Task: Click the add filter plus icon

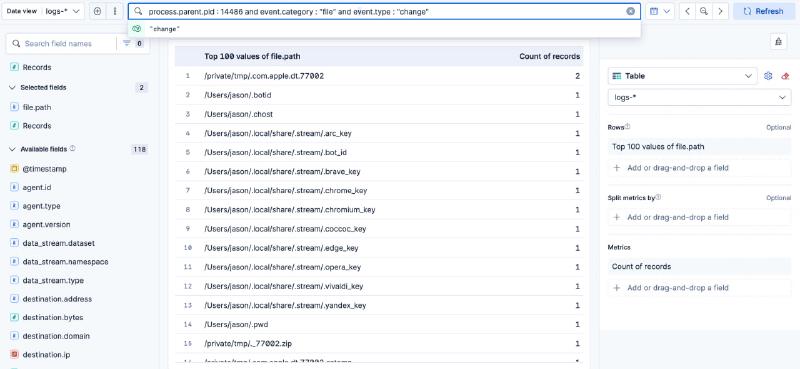Action: pyautogui.click(x=97, y=11)
